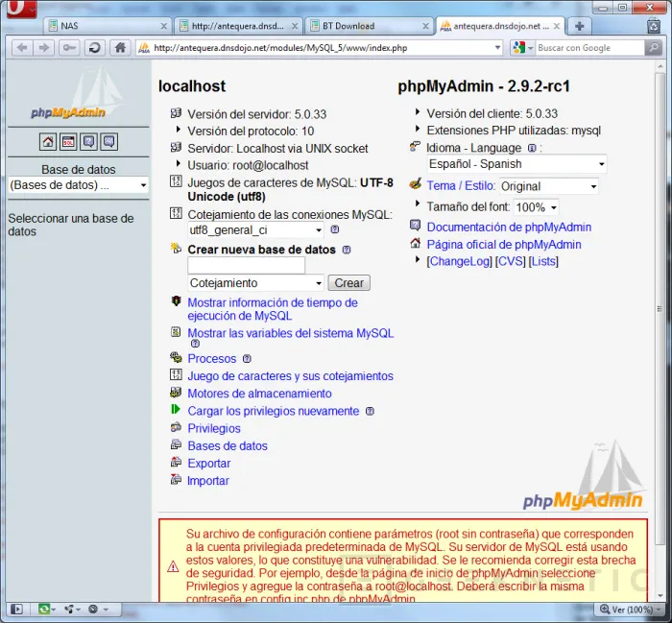Screen dimensions: 672x623
Task: Click help icon after Cargar los privilegios nuevamente
Action: pos(370,412)
